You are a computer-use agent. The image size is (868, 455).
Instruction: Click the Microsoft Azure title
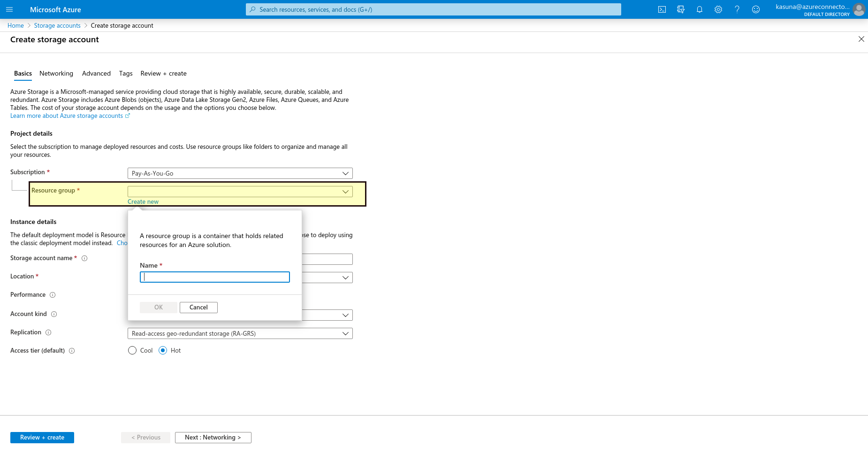point(55,9)
